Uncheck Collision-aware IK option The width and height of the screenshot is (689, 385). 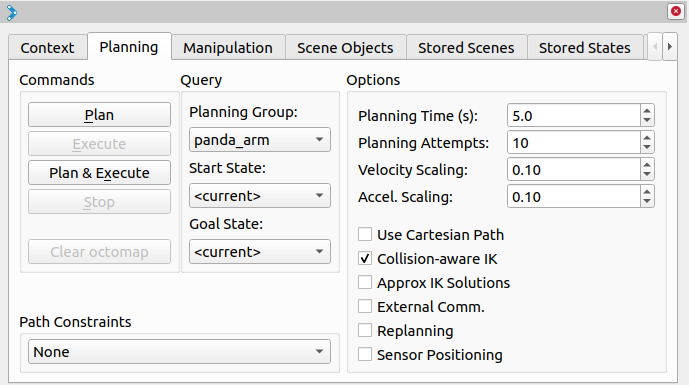[x=365, y=258]
